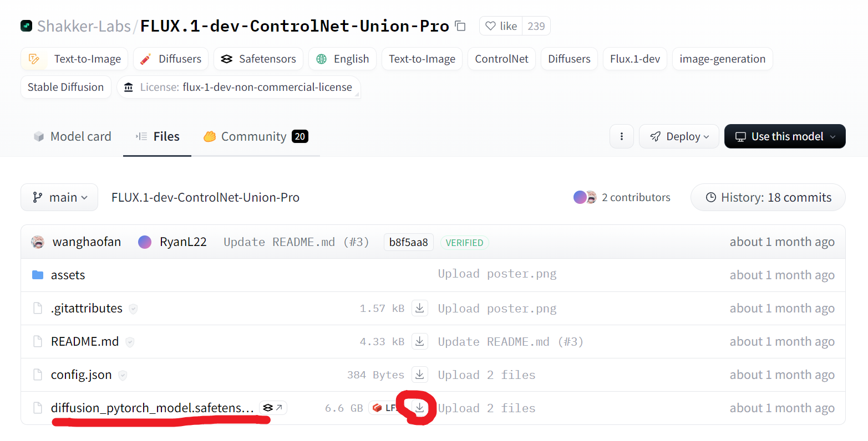The width and height of the screenshot is (868, 441).
Task: Expand the Use this model menu
Action: tap(785, 136)
